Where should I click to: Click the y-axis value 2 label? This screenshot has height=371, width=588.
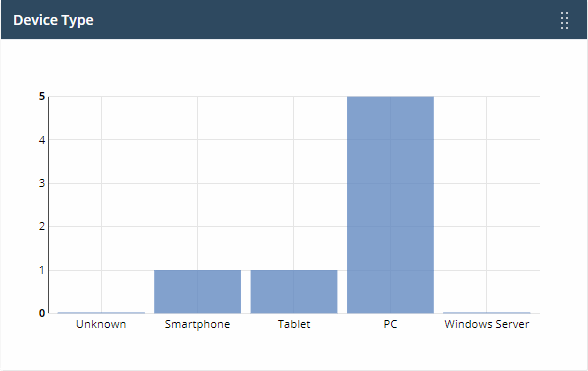[x=42, y=227]
